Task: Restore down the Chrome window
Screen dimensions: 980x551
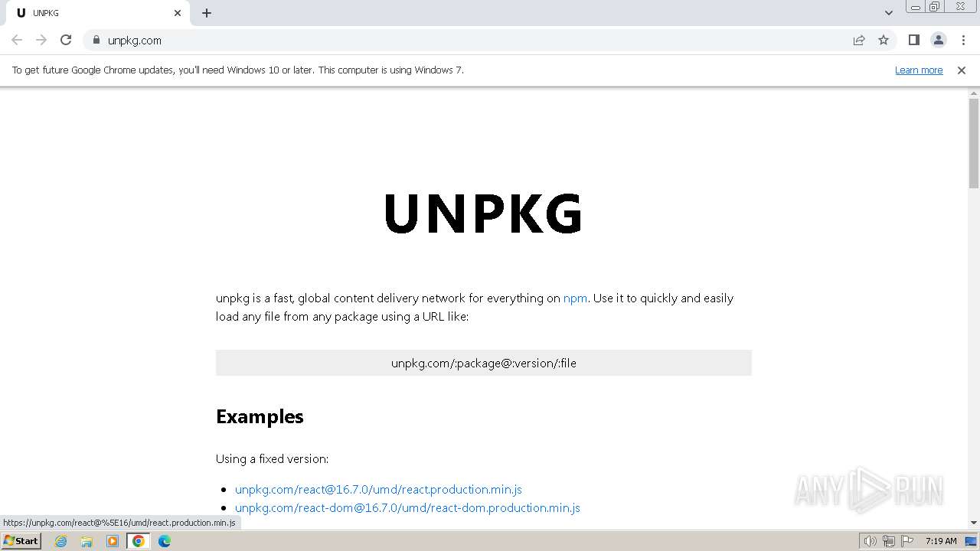Action: [935, 7]
